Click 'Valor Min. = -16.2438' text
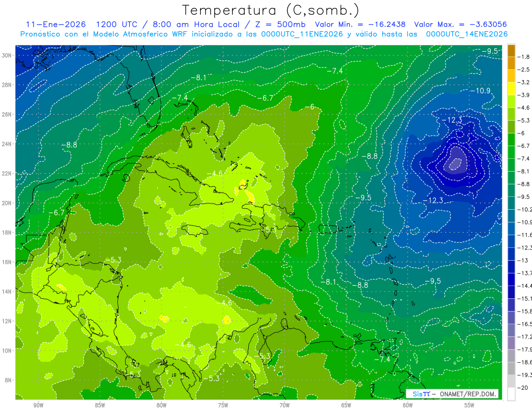Screen dimensions: 532x411 click(361, 24)
